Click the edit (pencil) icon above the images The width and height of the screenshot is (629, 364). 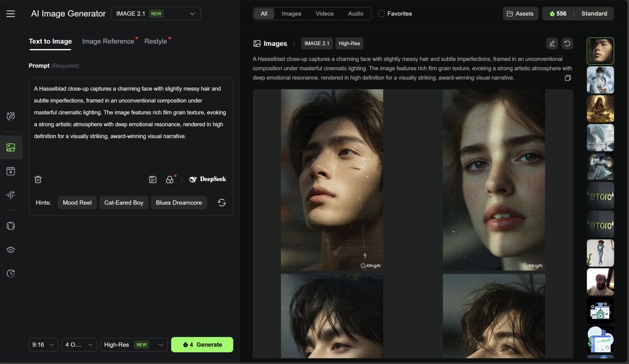pos(552,43)
